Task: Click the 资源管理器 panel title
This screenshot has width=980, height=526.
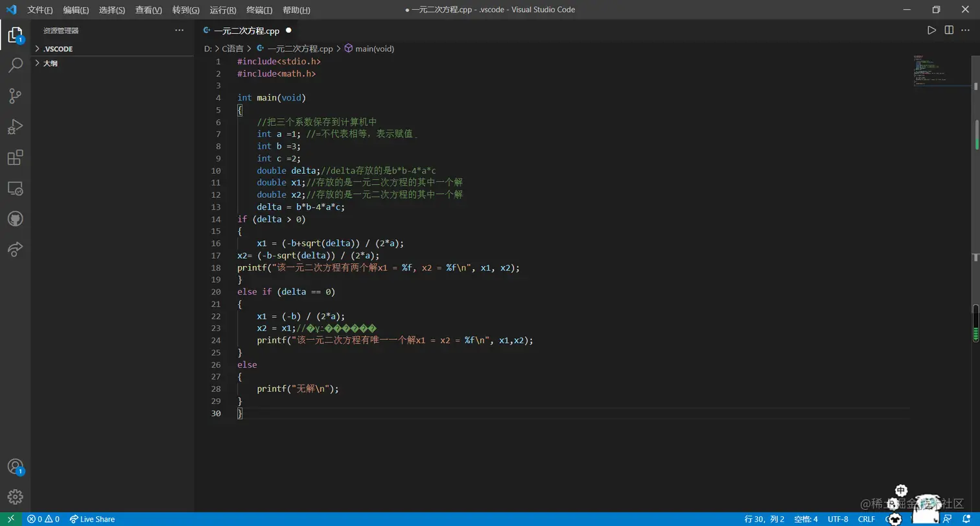Action: [61, 30]
